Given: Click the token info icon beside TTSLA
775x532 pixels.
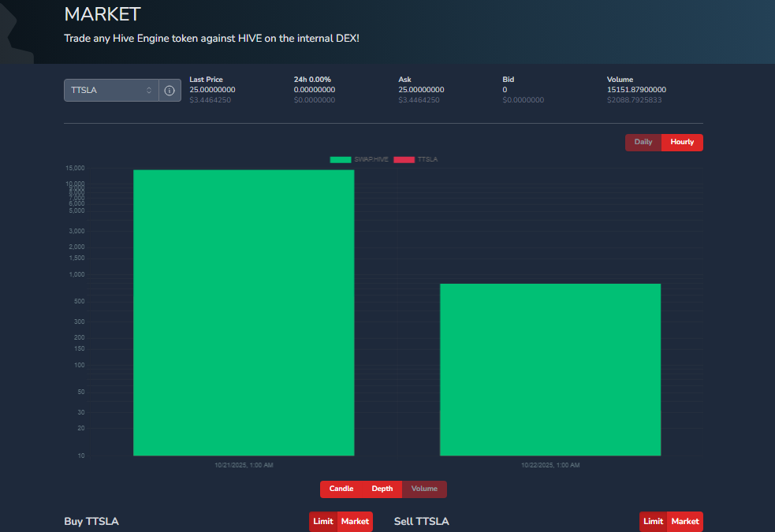Looking at the screenshot, I should point(170,91).
